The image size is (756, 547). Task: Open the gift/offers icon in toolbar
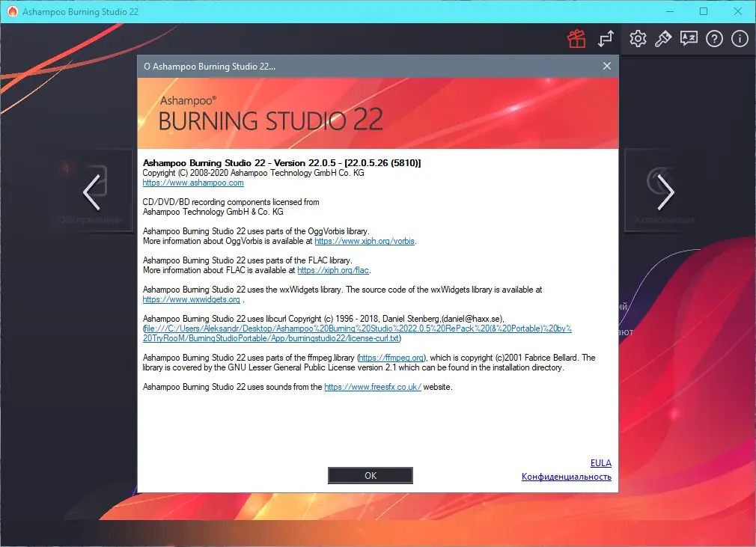click(576, 38)
